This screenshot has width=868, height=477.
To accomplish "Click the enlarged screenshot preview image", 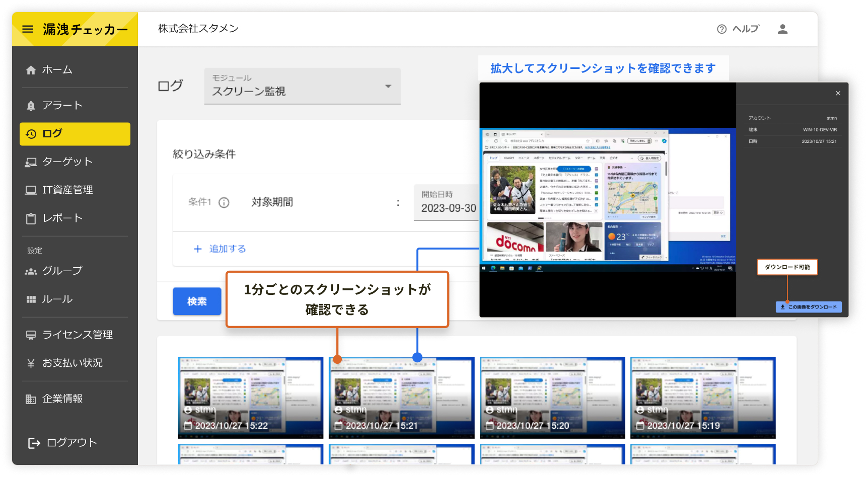I will (x=608, y=200).
